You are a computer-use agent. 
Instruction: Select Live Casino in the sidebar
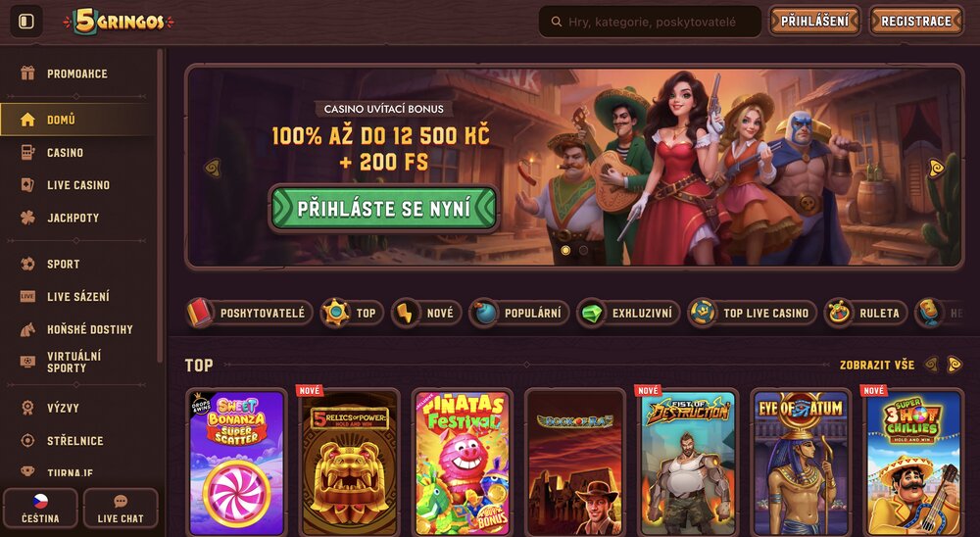(x=76, y=185)
